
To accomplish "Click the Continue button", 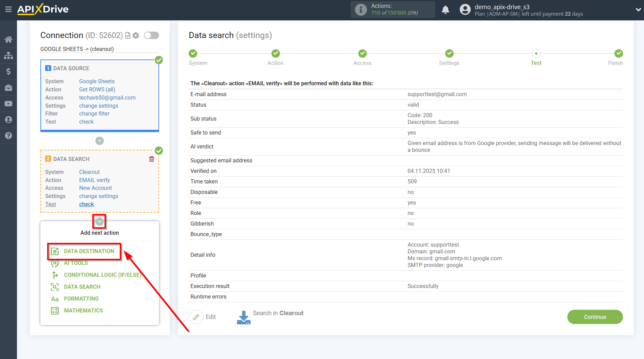I will click(x=595, y=317).
